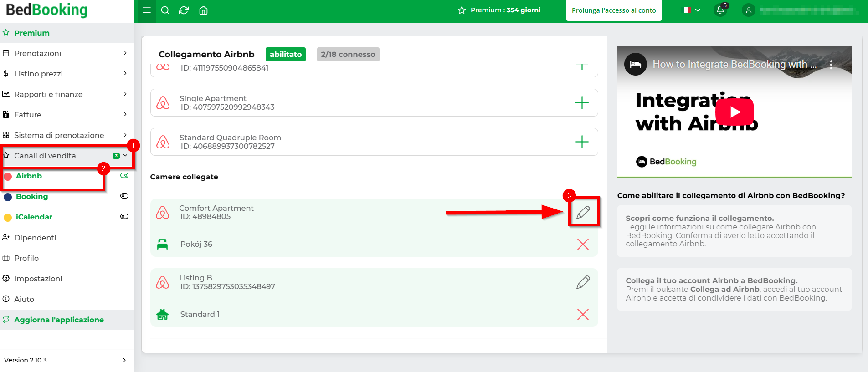Screen dimensions: 868x372
Task: Click the 2/18 connesso badge
Action: click(348, 54)
